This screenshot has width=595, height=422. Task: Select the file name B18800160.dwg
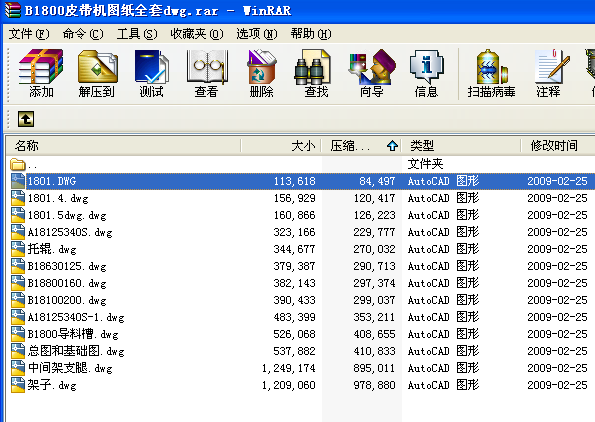point(67,283)
